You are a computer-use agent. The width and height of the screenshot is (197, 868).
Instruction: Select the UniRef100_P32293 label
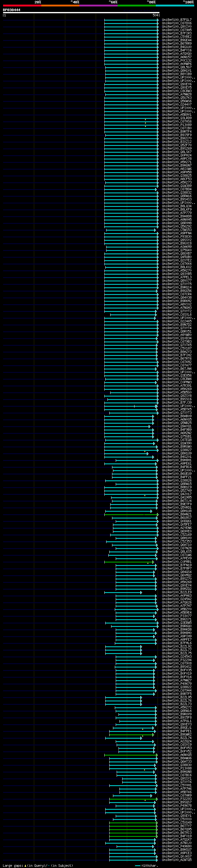point(177,799)
